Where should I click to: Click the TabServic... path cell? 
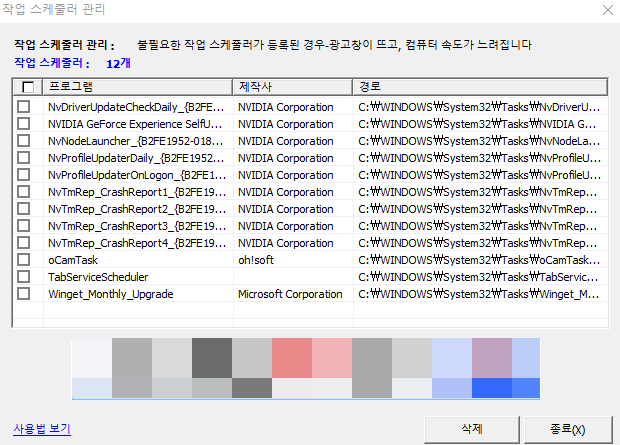coord(478,277)
